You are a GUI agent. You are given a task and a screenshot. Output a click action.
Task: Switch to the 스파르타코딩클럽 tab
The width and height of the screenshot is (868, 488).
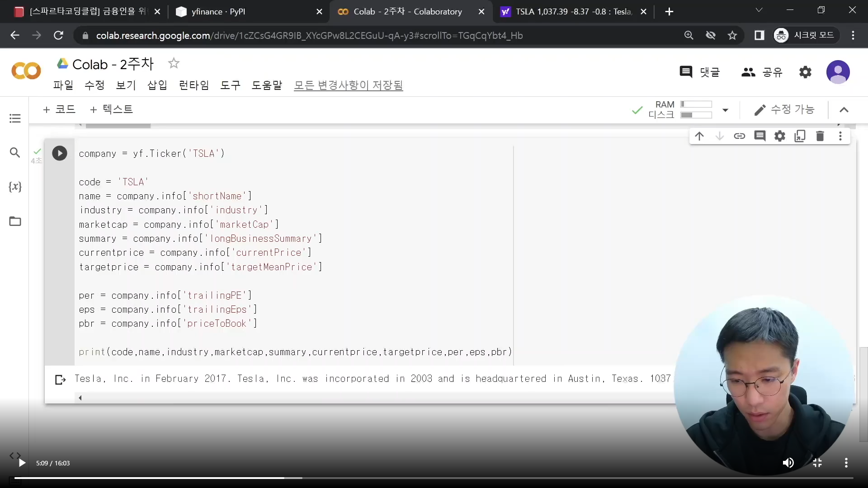point(87,12)
